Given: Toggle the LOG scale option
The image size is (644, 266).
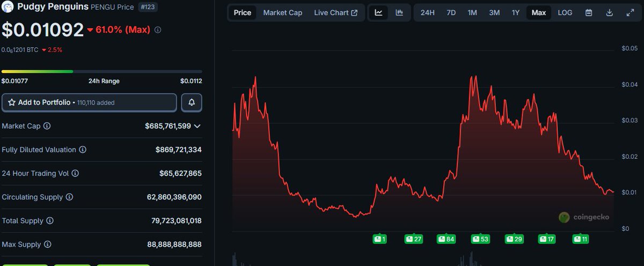Looking at the screenshot, I should (x=565, y=12).
